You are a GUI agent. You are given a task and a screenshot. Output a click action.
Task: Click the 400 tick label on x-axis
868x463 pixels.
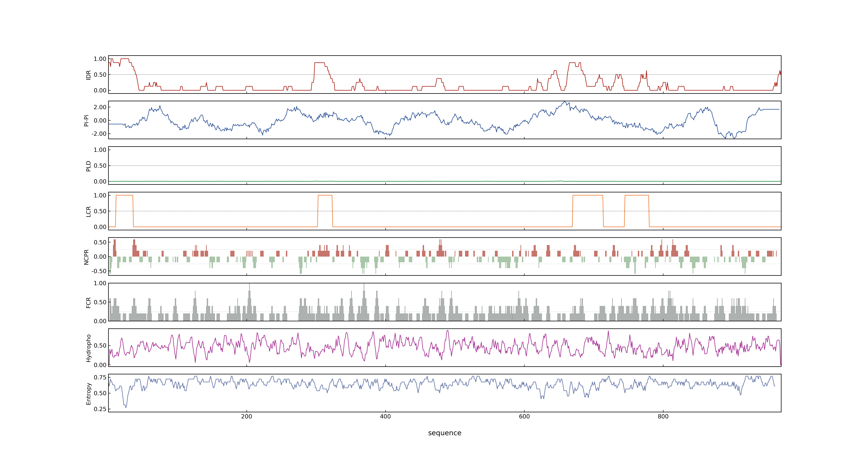pyautogui.click(x=386, y=416)
